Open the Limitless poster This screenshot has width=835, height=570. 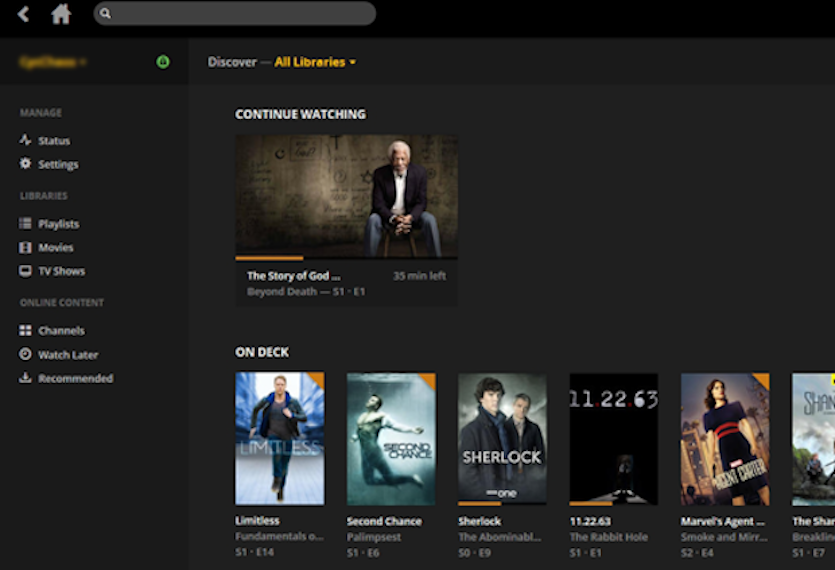point(280,438)
